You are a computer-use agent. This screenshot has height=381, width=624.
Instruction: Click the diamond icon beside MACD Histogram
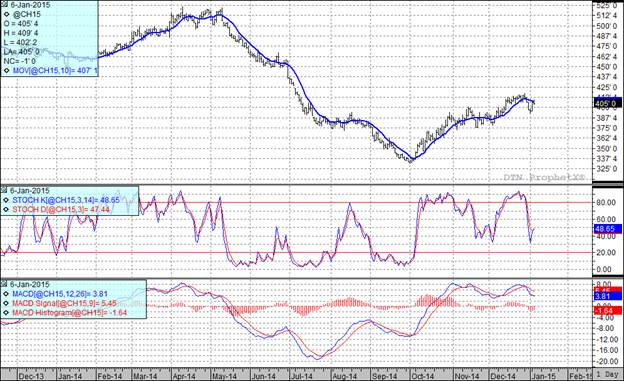point(7,313)
